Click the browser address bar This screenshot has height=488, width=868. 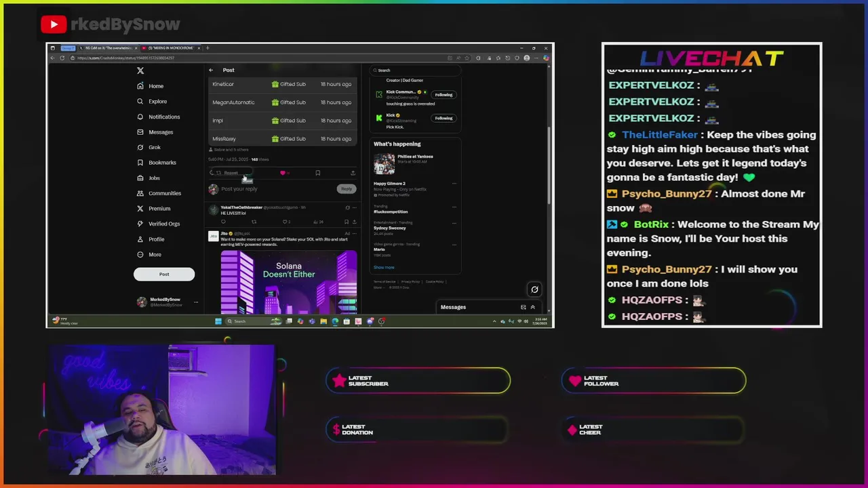tap(258, 58)
